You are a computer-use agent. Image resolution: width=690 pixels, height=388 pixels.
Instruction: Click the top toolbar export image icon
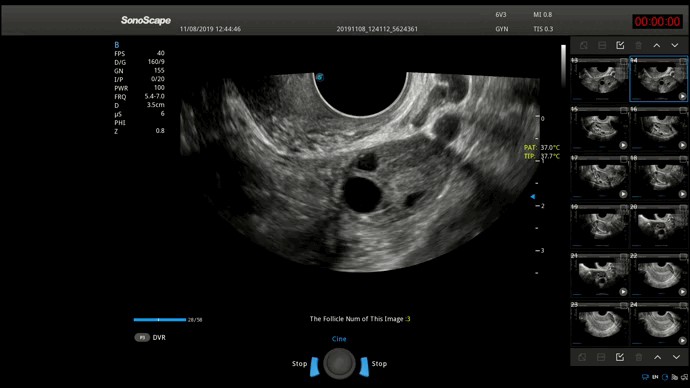(x=584, y=45)
